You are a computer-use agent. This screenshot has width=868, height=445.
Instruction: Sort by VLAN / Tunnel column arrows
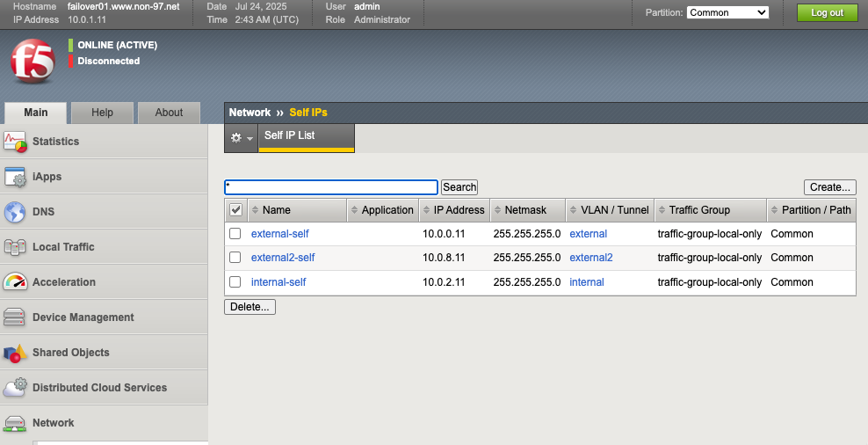pyautogui.click(x=573, y=210)
